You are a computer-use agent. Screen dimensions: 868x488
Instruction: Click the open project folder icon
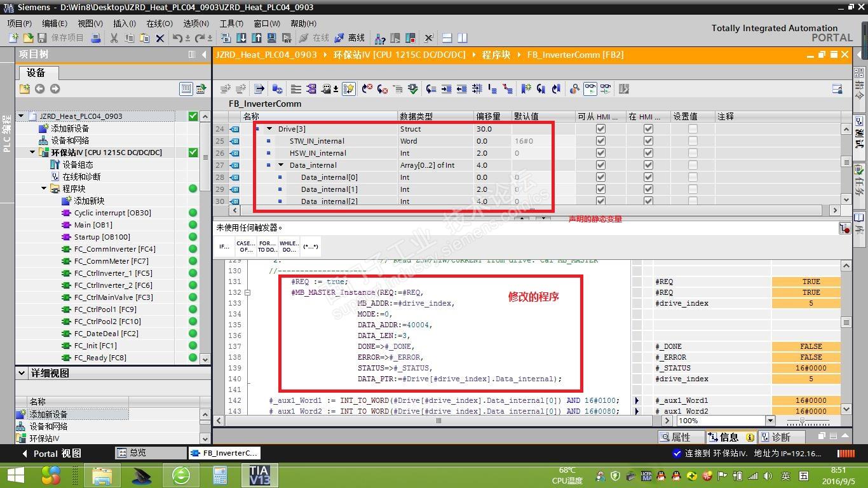click(x=27, y=38)
